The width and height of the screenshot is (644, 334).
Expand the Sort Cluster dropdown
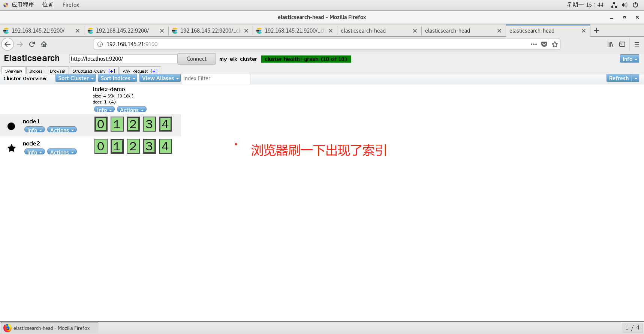[x=76, y=78]
